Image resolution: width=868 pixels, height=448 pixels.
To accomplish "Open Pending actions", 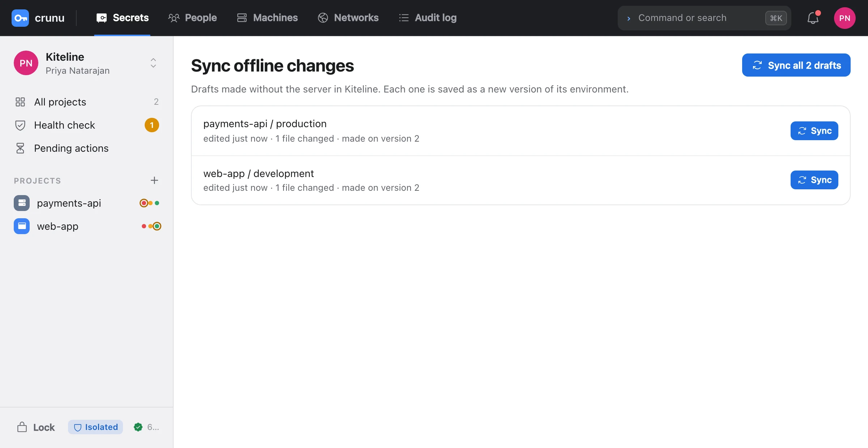I will pyautogui.click(x=87, y=148).
